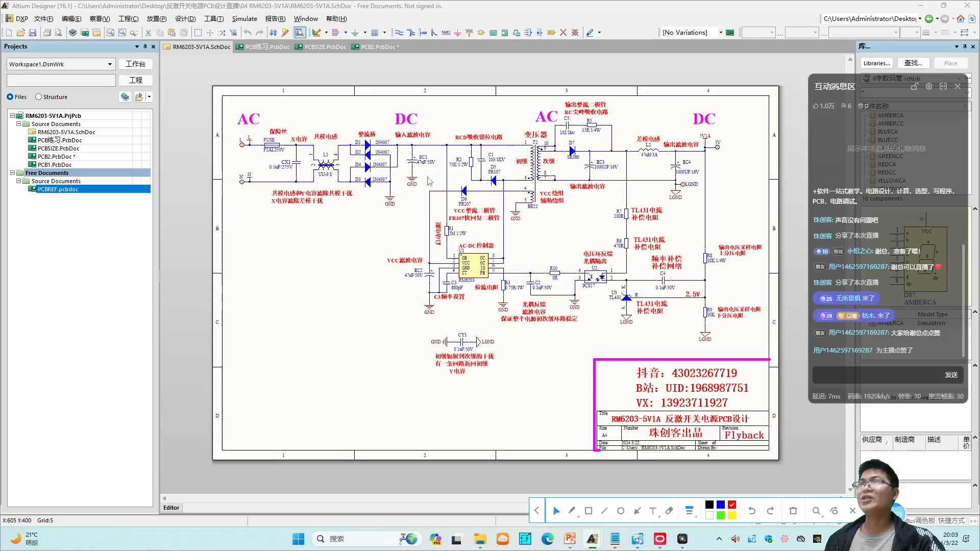The width and height of the screenshot is (980, 551).
Task: Click the Print toolbar icon
Action: [x=47, y=33]
